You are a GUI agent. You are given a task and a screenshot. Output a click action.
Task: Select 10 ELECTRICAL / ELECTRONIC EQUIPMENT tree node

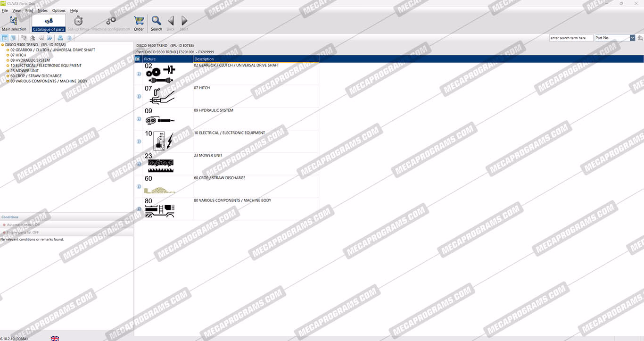coord(46,66)
